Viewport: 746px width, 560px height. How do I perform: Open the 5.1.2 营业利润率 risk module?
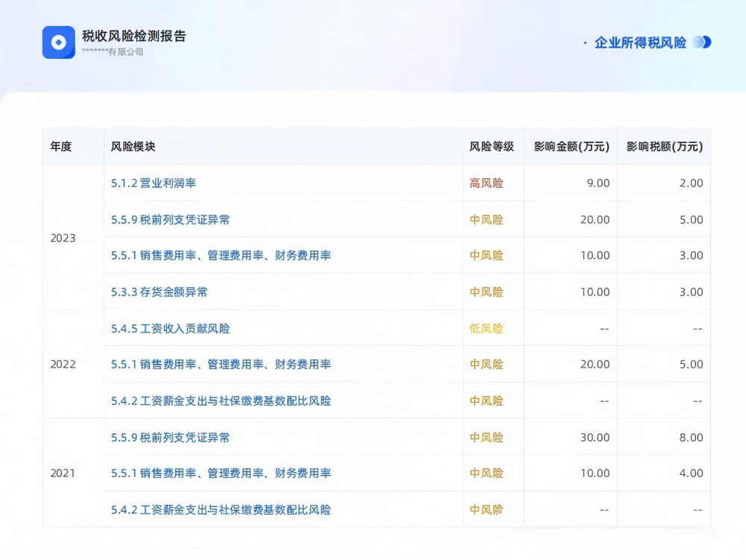pyautogui.click(x=154, y=183)
